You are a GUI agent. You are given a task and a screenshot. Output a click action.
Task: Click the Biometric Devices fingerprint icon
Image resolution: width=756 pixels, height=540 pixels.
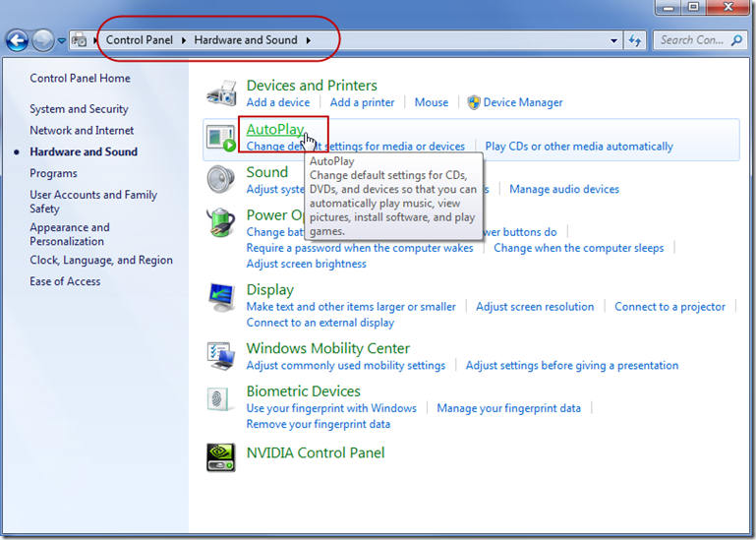coord(221,399)
